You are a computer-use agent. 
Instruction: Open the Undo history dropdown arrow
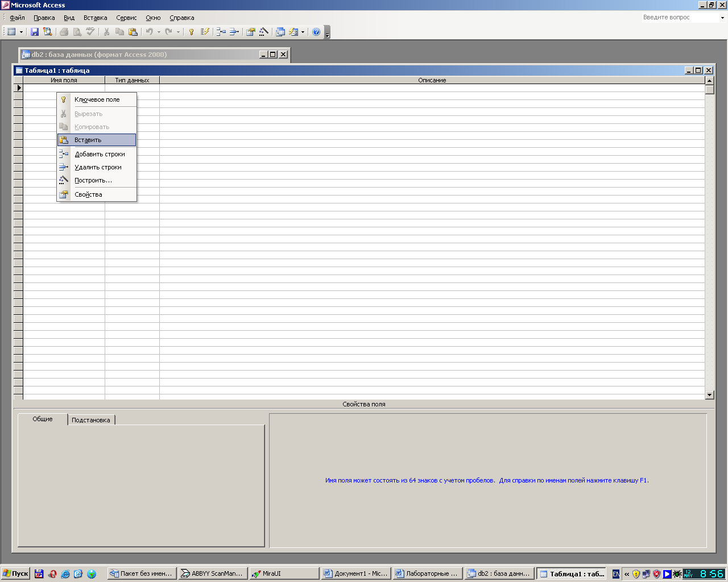[159, 32]
